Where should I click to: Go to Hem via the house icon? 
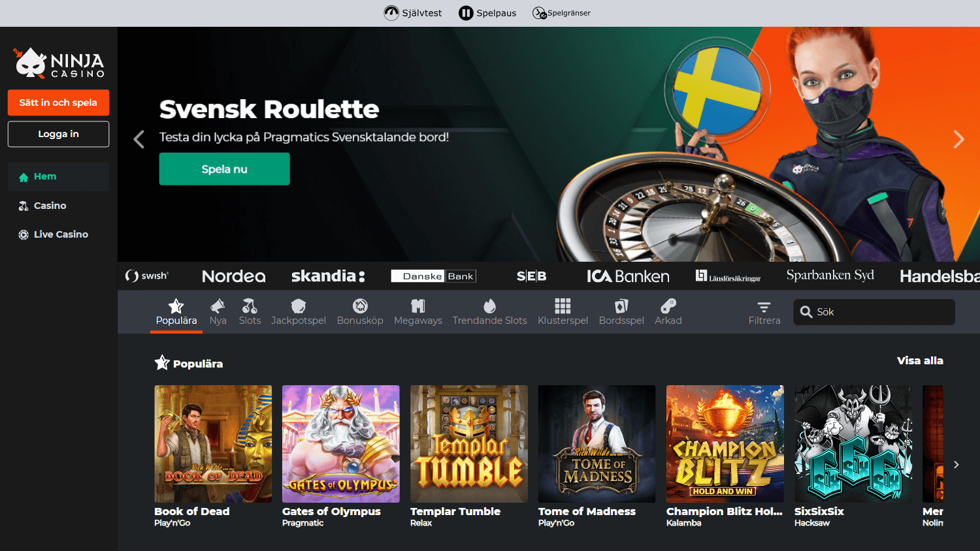(x=24, y=177)
